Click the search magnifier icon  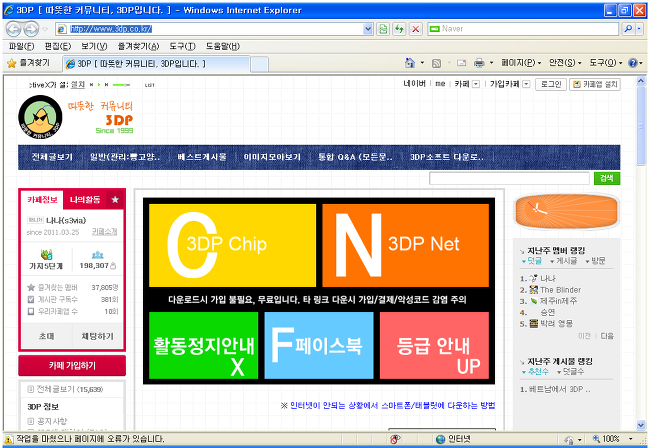point(628,29)
